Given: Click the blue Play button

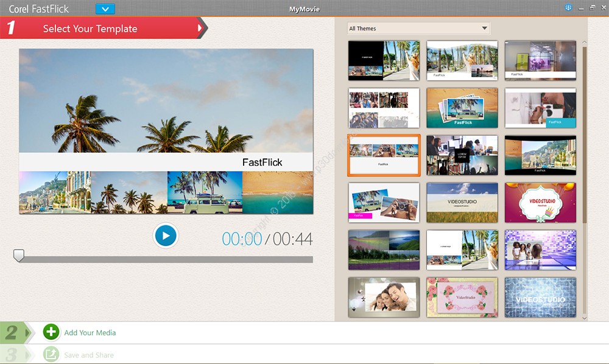Looking at the screenshot, I should 165,236.
